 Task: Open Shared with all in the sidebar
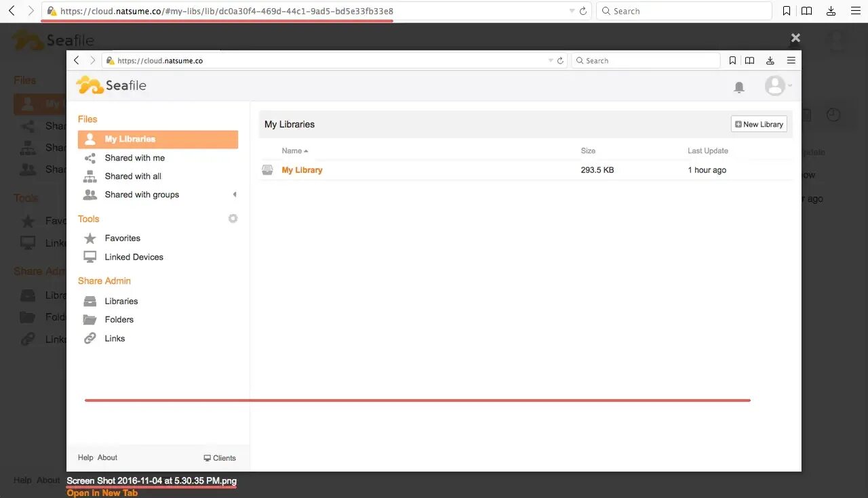click(133, 176)
